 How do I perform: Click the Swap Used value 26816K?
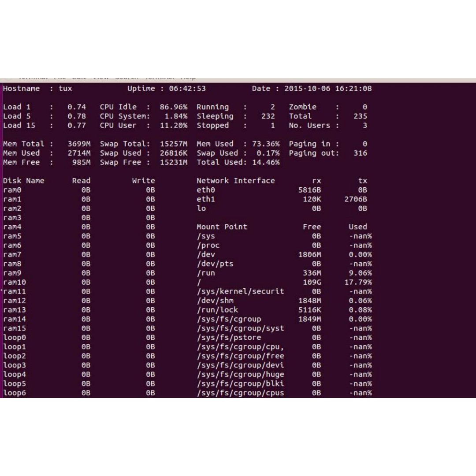coord(173,153)
